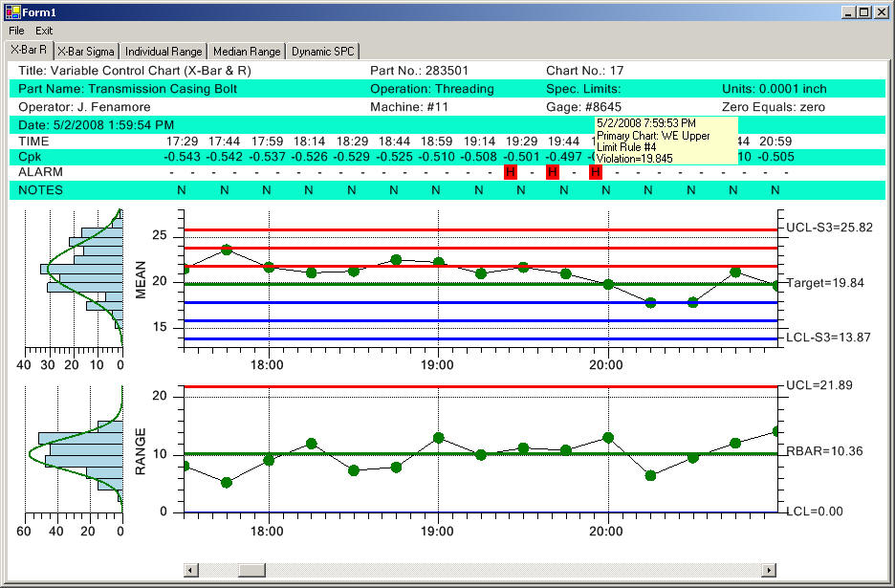The width and height of the screenshot is (895, 588).
Task: Select the X-Bar R tab
Action: pyautogui.click(x=29, y=50)
